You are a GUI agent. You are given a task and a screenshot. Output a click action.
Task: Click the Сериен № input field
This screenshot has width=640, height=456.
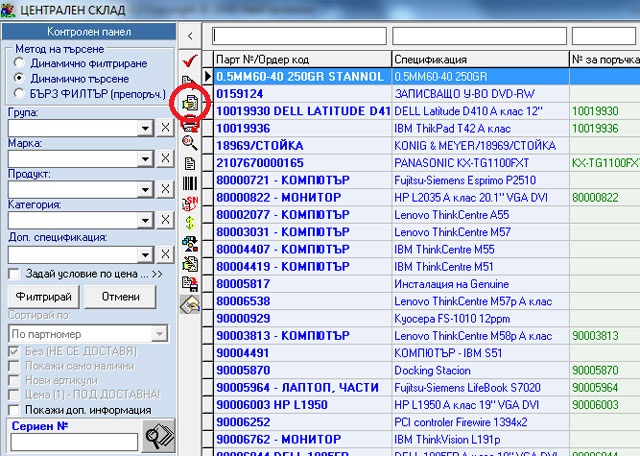pyautogui.click(x=74, y=442)
